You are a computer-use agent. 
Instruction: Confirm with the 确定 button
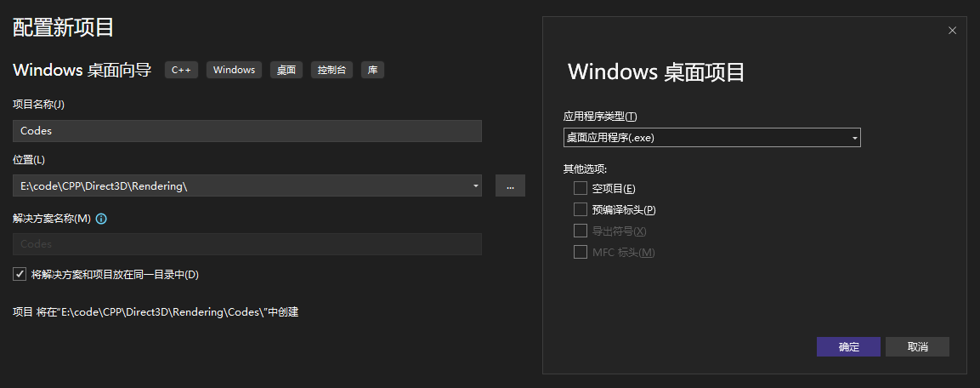(x=848, y=347)
